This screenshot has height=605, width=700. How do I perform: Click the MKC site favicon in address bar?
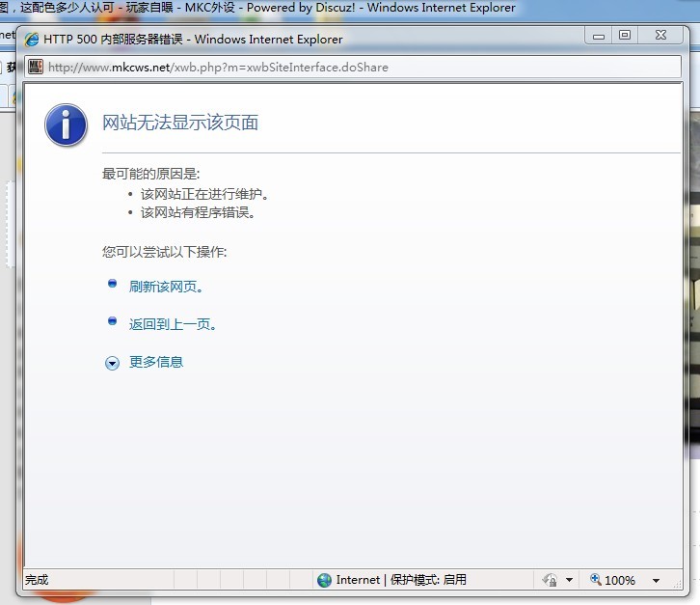36,67
